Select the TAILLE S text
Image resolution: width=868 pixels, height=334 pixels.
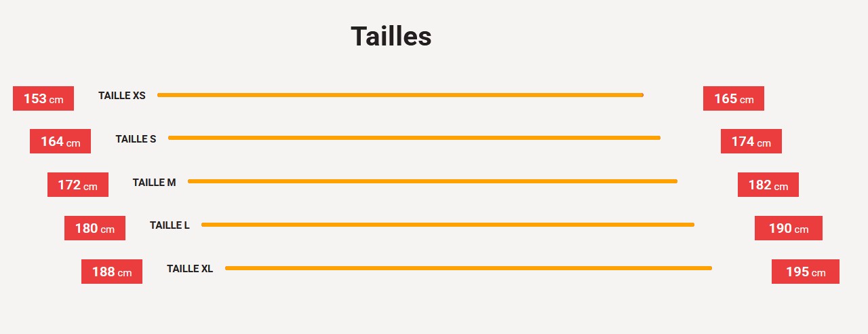coord(136,139)
